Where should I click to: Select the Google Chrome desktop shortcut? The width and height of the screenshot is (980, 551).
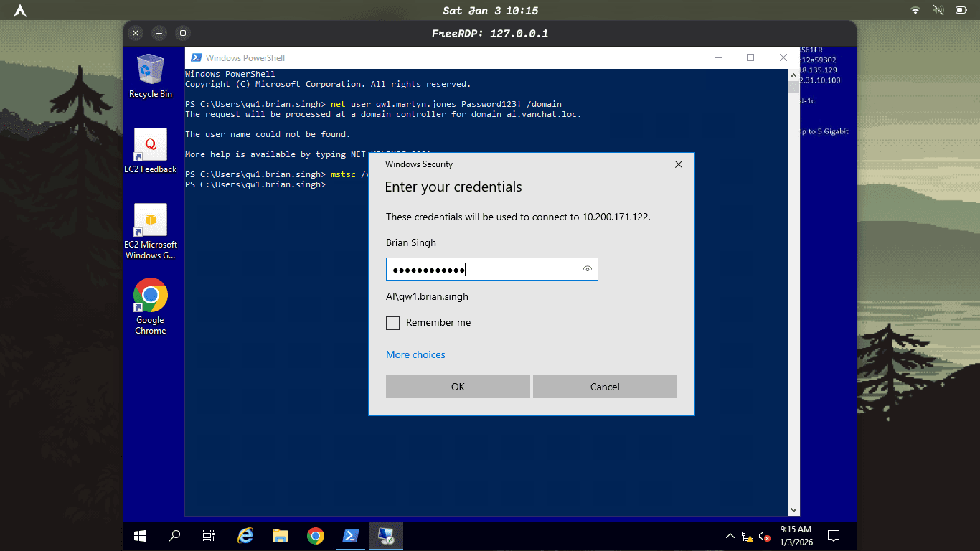[151, 306]
